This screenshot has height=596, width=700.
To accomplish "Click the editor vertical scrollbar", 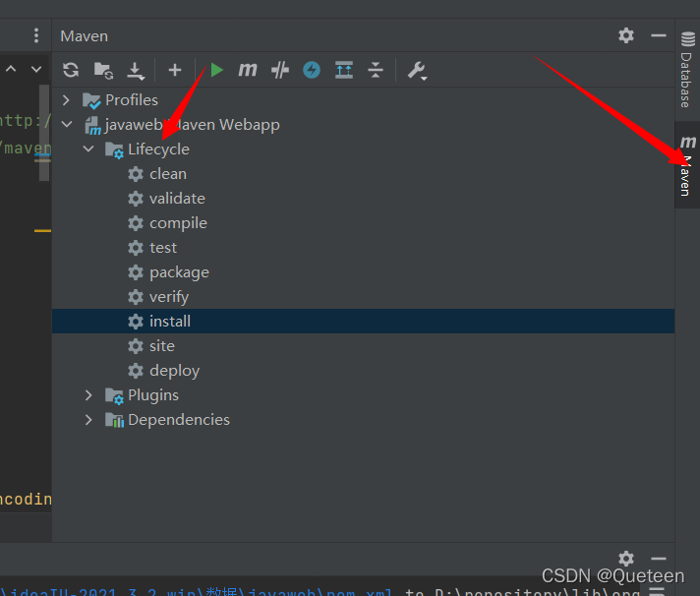I will click(x=44, y=133).
